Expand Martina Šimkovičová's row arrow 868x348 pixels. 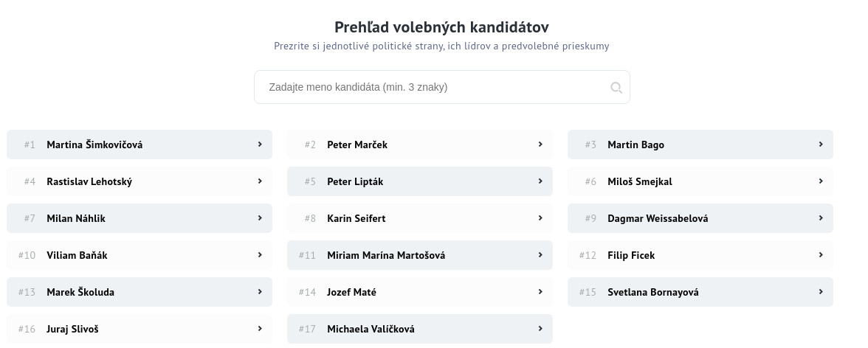(x=260, y=145)
